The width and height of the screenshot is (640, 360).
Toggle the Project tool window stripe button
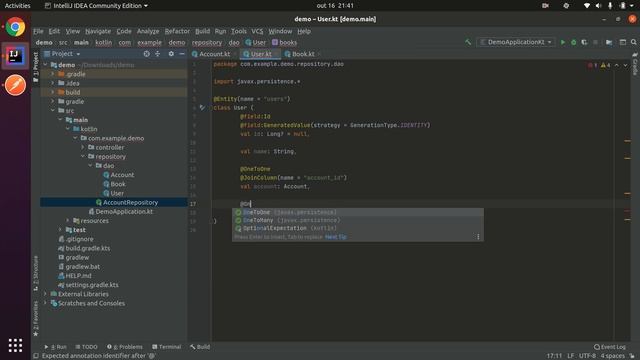[x=36, y=66]
